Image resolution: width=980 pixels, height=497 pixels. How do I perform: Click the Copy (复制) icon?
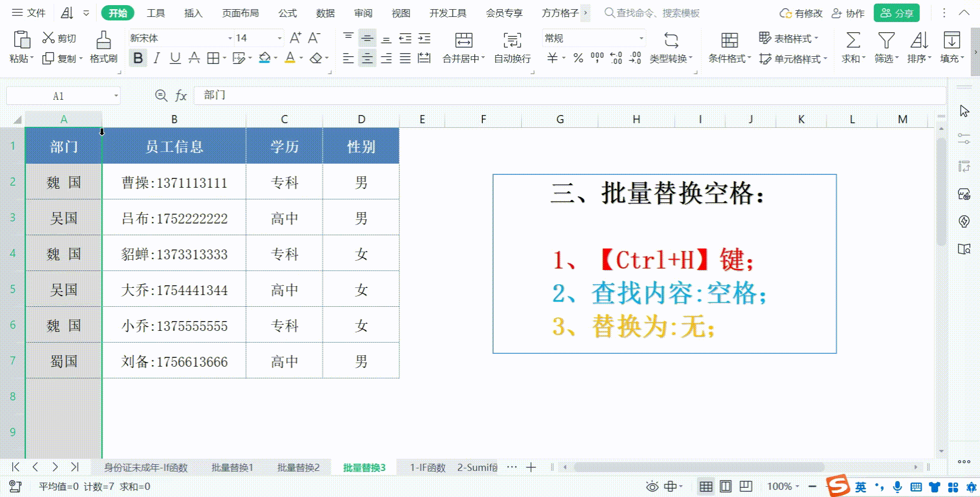coord(48,59)
